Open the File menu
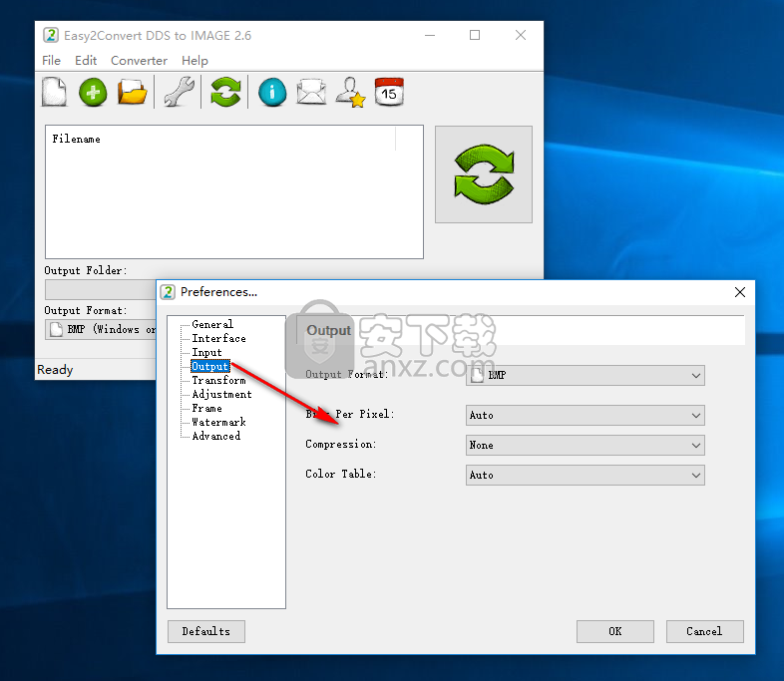The image size is (784, 681). pyautogui.click(x=51, y=61)
